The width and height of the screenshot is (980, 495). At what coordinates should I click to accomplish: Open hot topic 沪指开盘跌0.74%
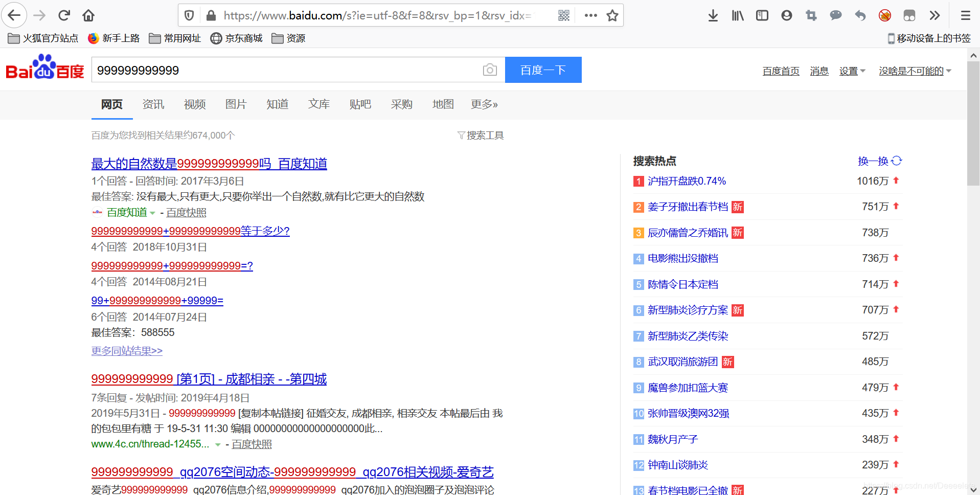[687, 181]
